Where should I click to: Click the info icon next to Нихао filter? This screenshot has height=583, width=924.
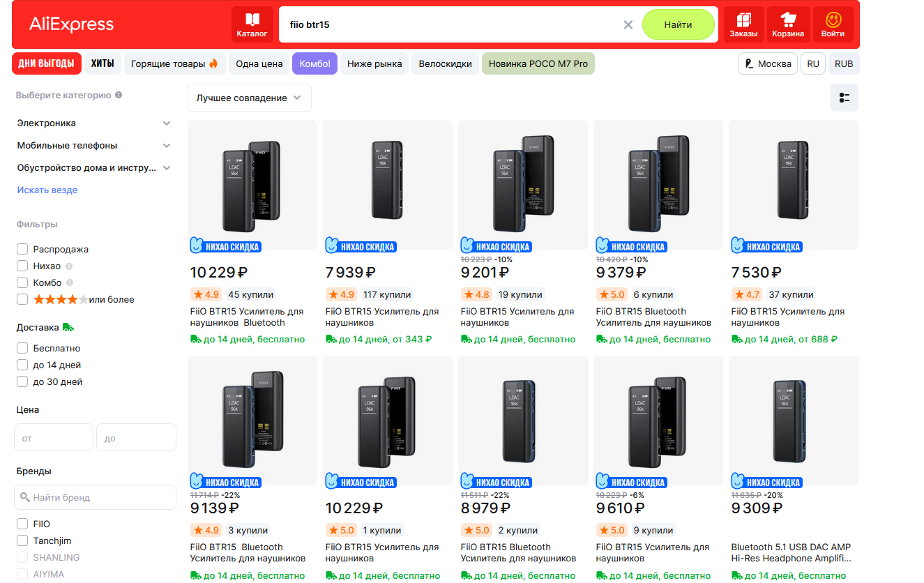(69, 266)
